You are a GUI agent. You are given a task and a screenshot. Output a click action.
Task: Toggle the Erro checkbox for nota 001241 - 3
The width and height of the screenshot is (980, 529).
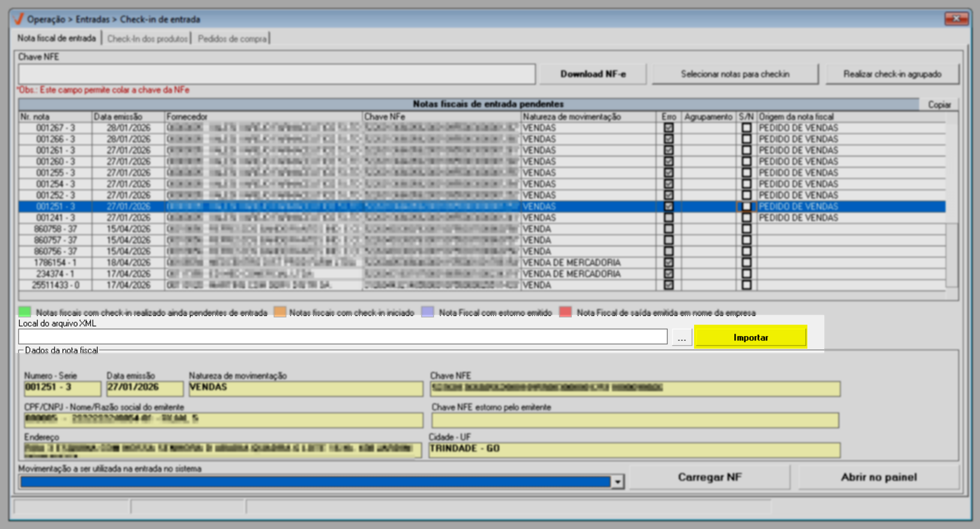tap(669, 217)
